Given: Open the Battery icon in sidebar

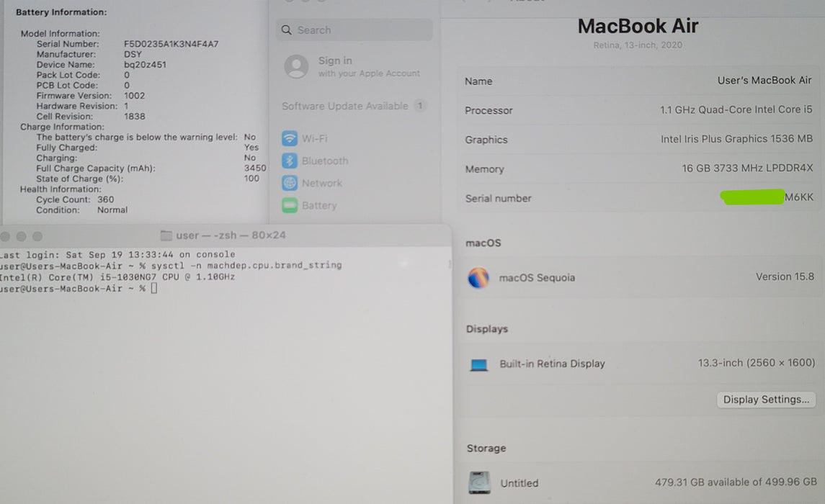Looking at the screenshot, I should [x=290, y=205].
